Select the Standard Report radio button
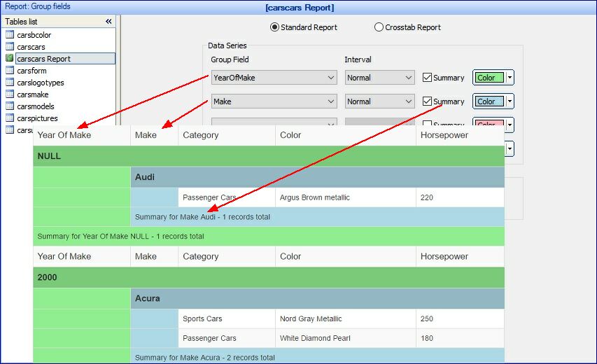This screenshot has height=364, width=597. (x=274, y=27)
